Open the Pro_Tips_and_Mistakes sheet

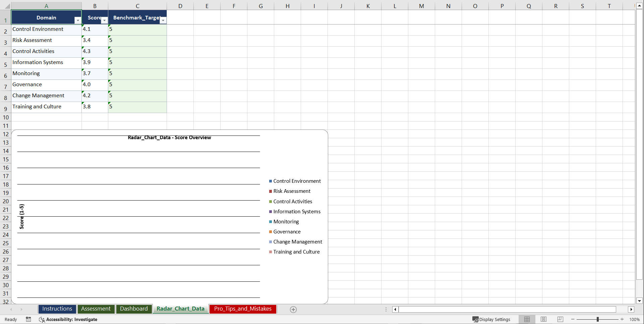tap(242, 309)
